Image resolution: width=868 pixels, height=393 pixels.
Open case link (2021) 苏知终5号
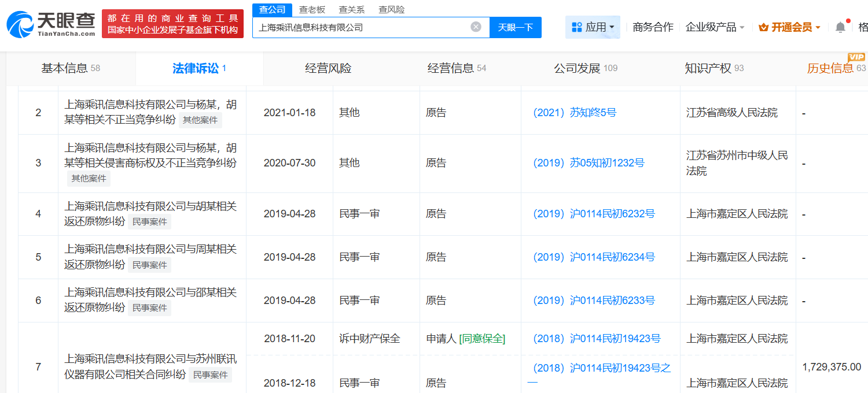click(x=575, y=113)
